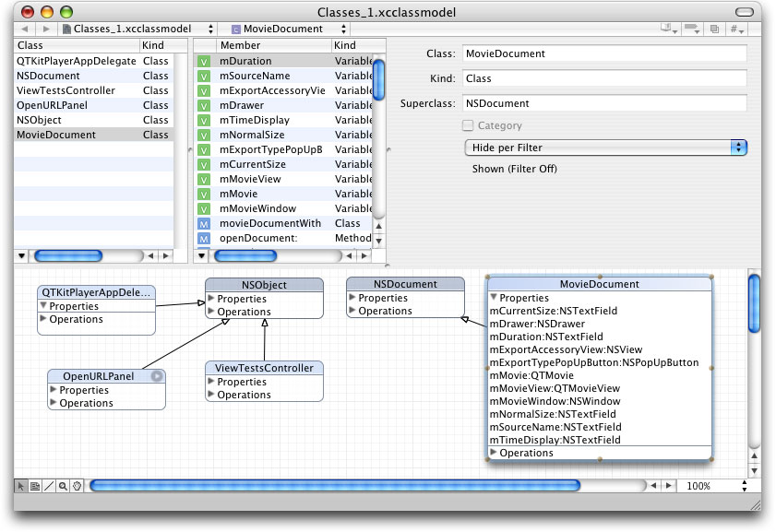The width and height of the screenshot is (776, 532).
Task: Select the magnifying glass zoom tool
Action: 63,486
